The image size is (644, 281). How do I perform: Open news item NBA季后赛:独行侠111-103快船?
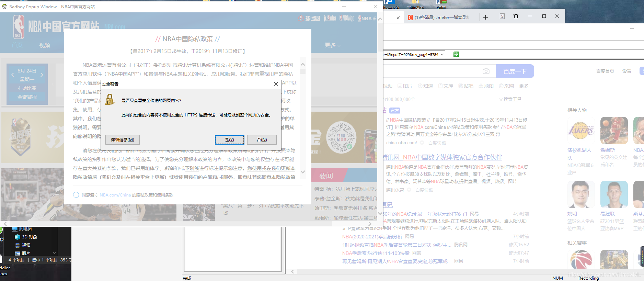(x=376, y=253)
